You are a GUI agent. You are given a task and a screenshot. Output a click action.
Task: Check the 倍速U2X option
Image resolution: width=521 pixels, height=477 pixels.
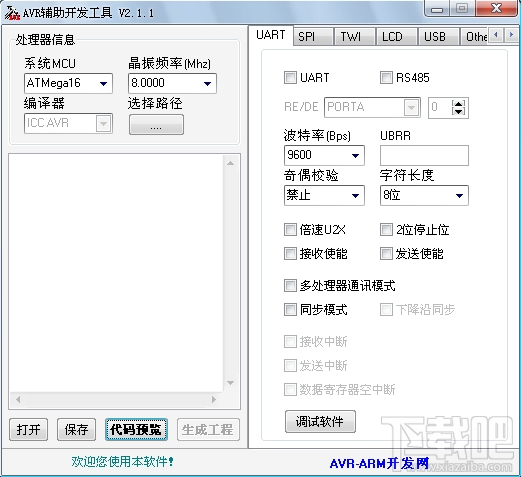290,230
